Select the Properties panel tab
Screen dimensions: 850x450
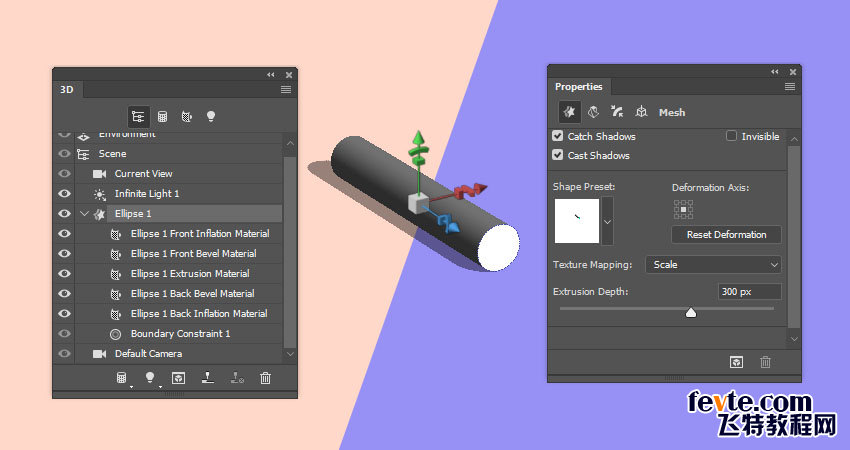[x=578, y=86]
